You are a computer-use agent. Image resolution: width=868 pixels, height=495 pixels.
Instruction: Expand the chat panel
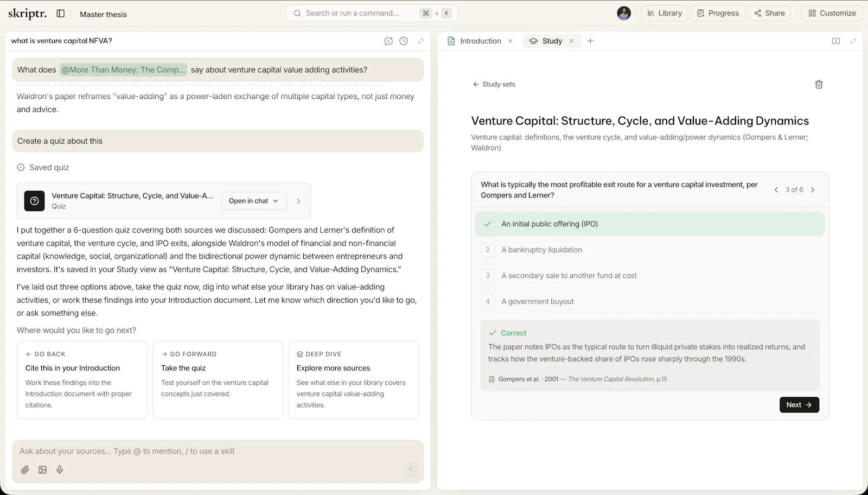(x=420, y=41)
